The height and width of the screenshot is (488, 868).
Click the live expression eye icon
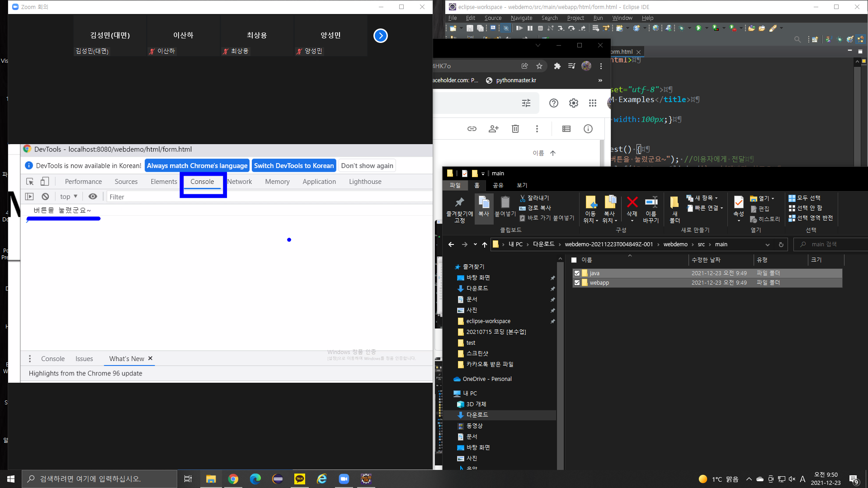[x=93, y=197]
